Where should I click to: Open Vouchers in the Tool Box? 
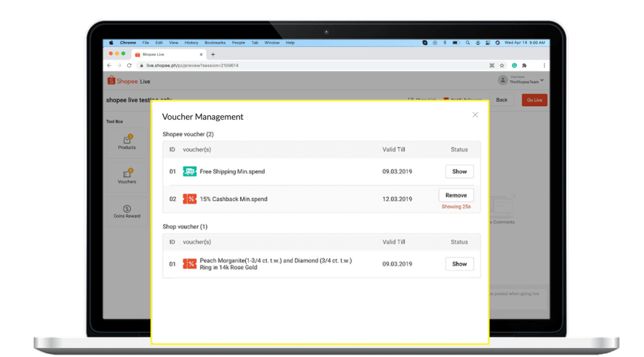[x=127, y=177]
